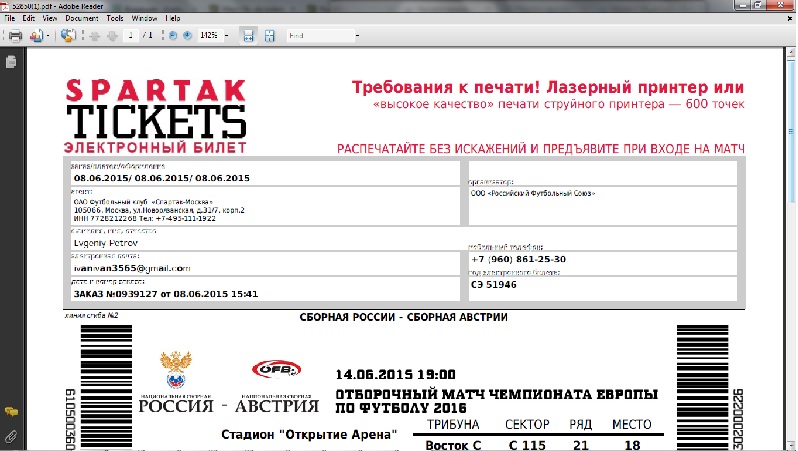Image resolution: width=798 pixels, height=451 pixels.
Task: Expand the zoom percentage dropdown
Action: pos(228,36)
